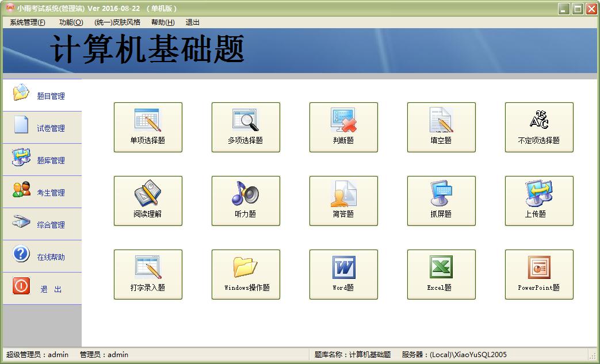Open the PowerPoint题 question type
This screenshot has height=364, width=600.
click(539, 274)
